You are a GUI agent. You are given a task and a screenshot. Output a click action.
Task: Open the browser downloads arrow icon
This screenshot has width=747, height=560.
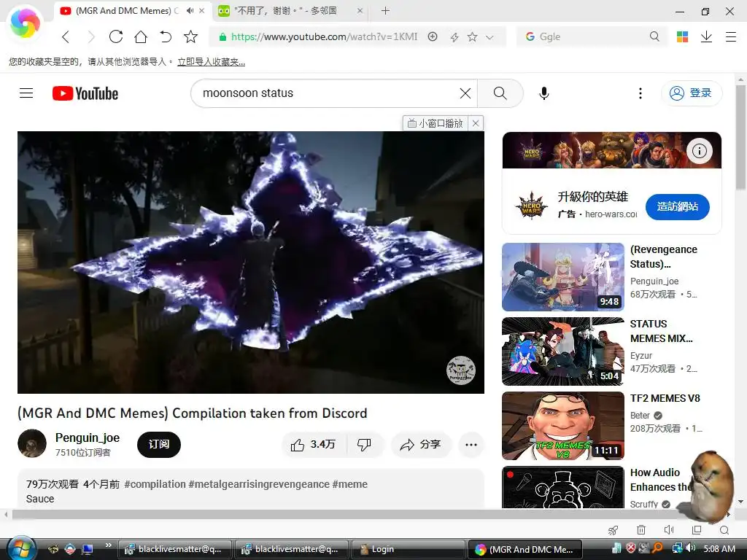click(706, 36)
